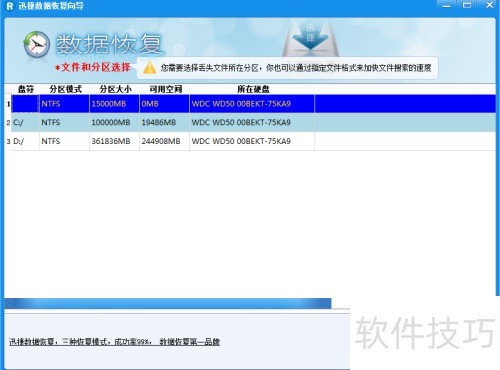
Task: Click the yellow warning triangle icon
Action: pyautogui.click(x=149, y=67)
